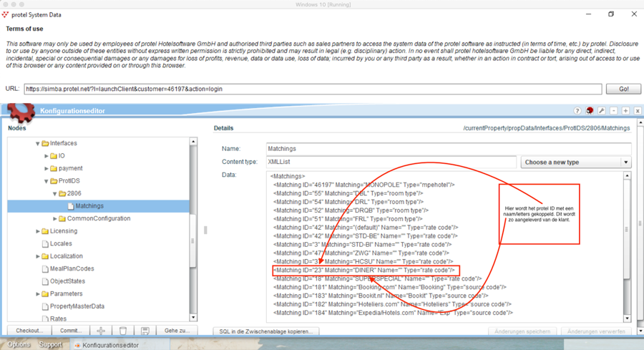Click the red ladybug debug icon
This screenshot has width=644, height=350.
(x=590, y=111)
